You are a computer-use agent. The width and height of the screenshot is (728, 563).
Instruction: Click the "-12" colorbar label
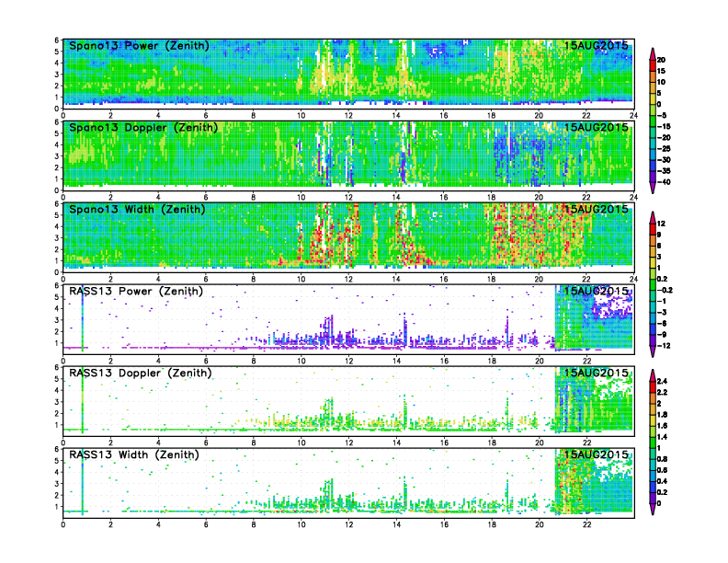point(664,346)
